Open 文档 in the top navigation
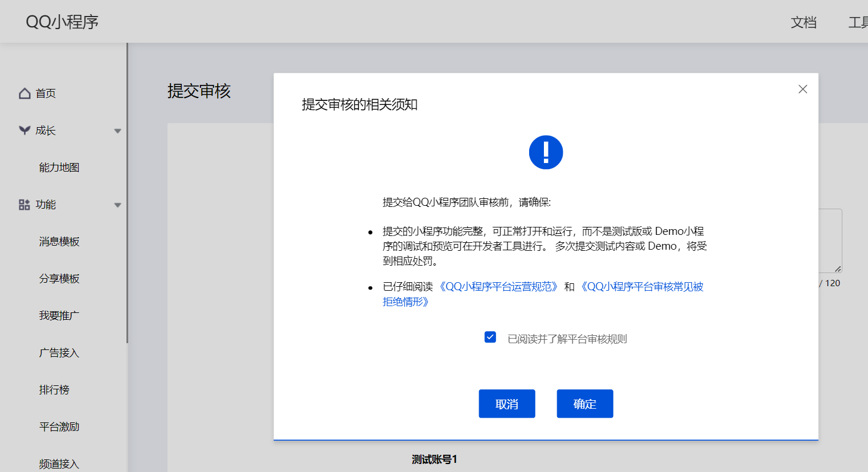Screen dimensions: 868x472 coord(804,22)
